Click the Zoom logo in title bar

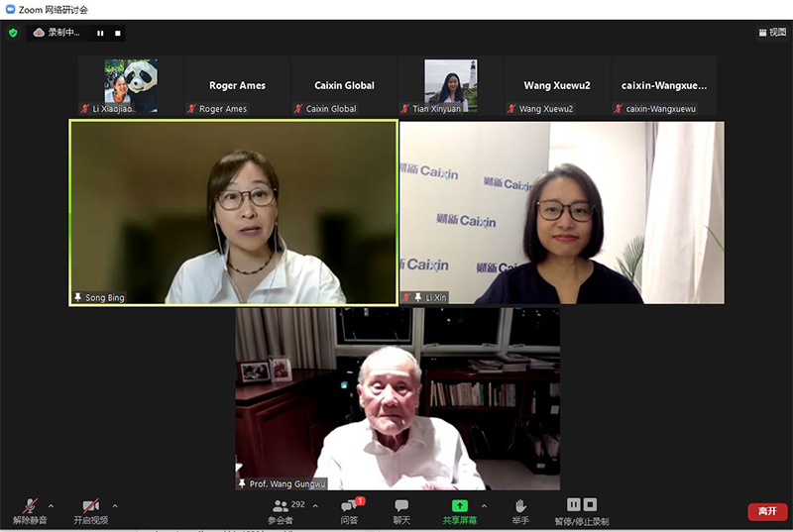10,9
